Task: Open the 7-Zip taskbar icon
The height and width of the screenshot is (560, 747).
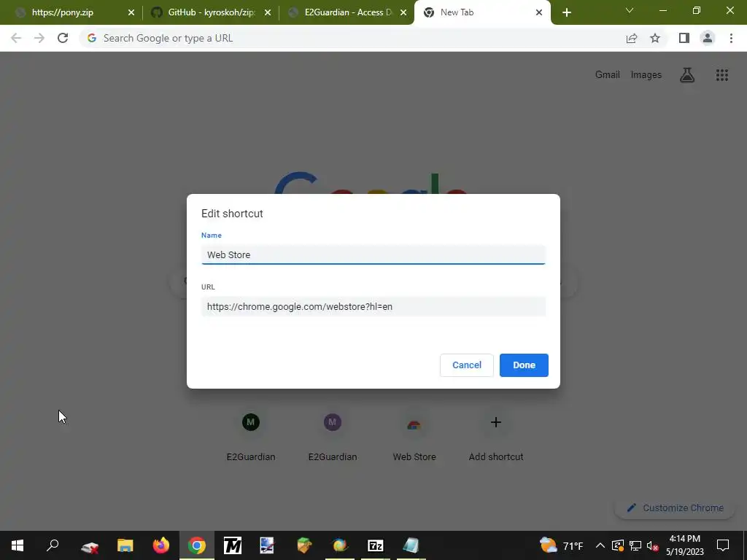Action: 376,545
